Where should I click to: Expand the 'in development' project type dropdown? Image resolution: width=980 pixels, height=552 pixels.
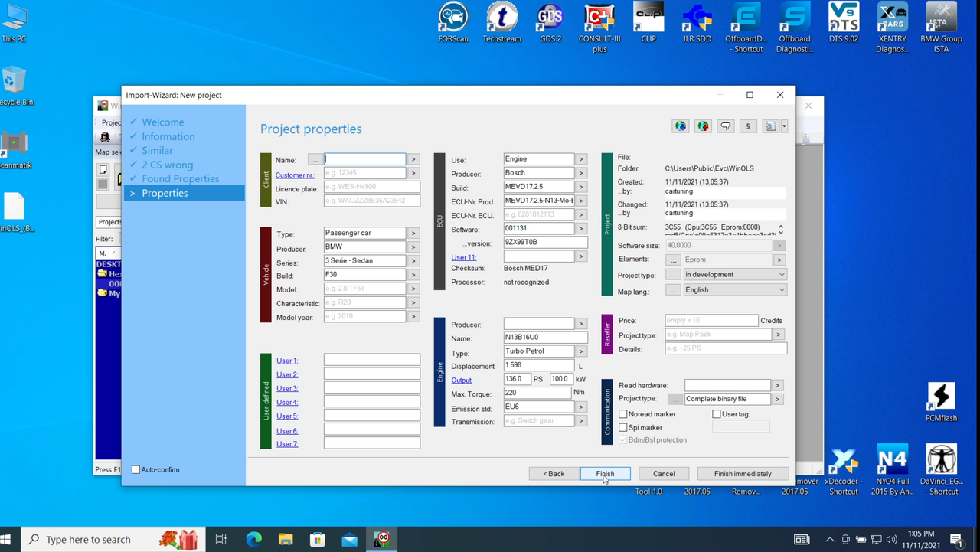coord(781,274)
